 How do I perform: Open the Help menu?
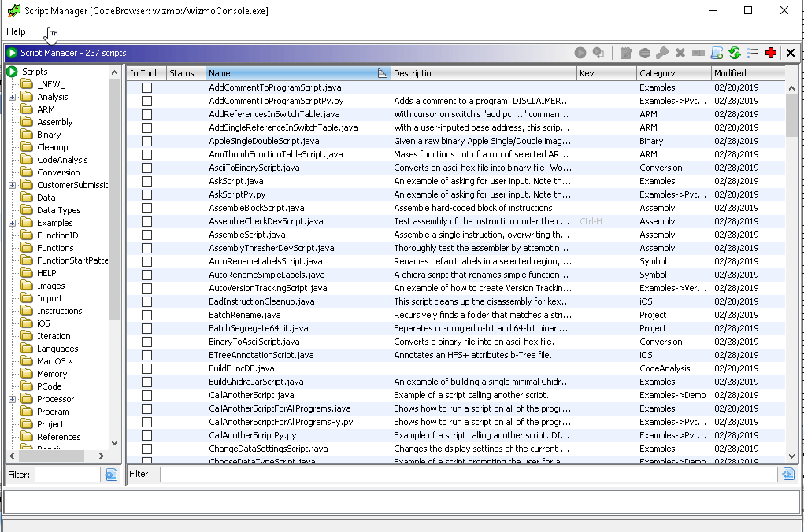[16, 31]
